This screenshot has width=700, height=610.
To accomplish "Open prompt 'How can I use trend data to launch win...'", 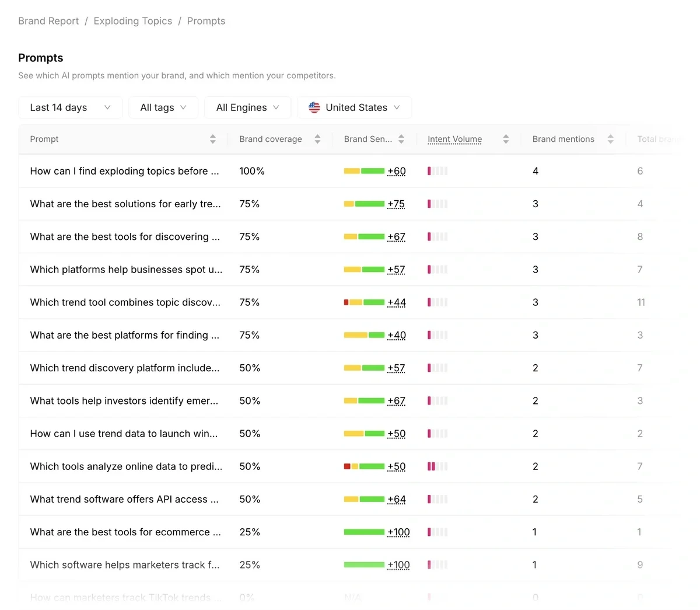I will pos(124,433).
